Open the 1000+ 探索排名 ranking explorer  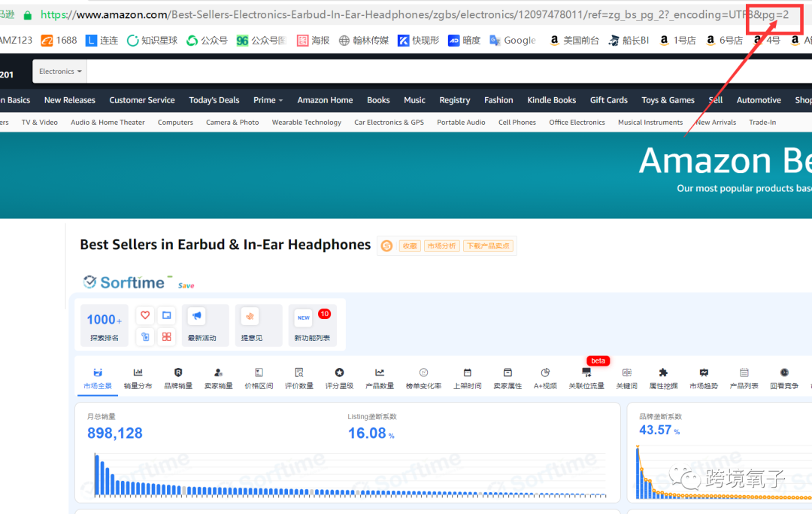pyautogui.click(x=104, y=325)
